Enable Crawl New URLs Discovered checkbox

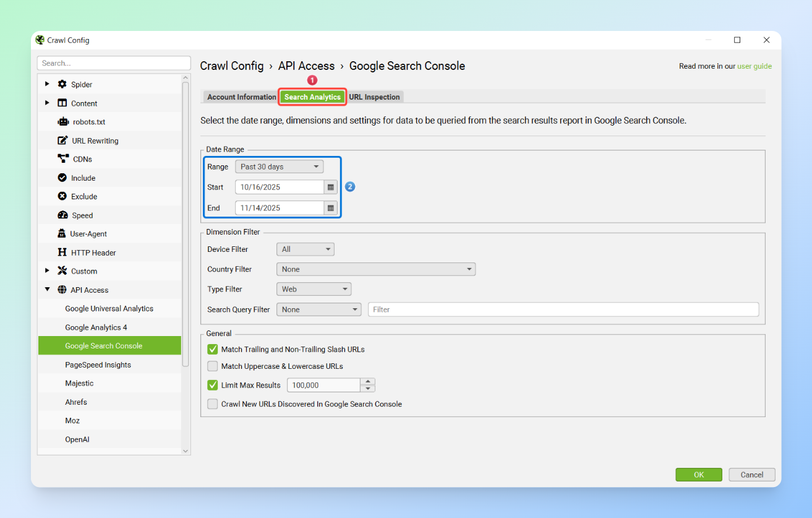[x=213, y=404]
